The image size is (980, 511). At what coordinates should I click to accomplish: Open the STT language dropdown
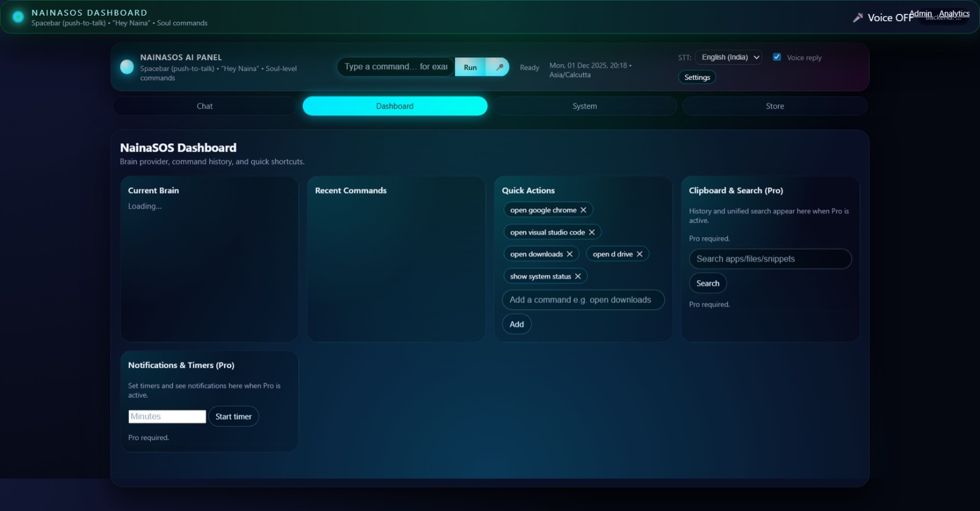pos(728,57)
